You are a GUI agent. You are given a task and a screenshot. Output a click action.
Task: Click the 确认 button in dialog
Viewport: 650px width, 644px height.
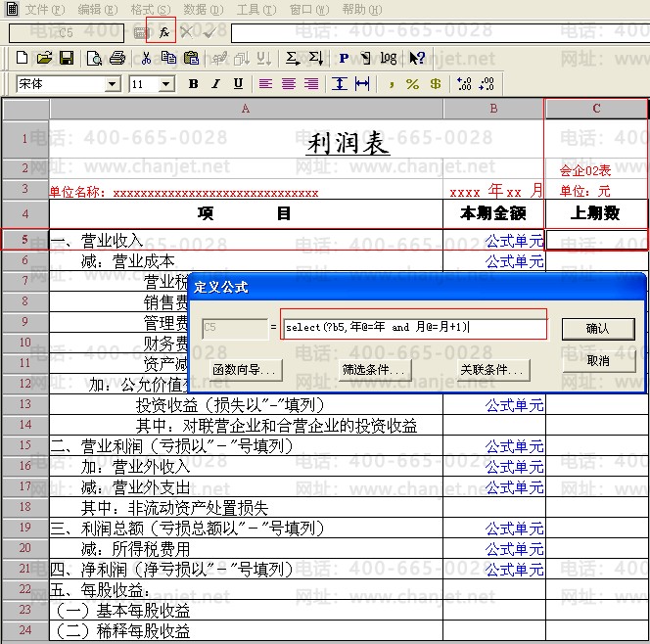597,329
